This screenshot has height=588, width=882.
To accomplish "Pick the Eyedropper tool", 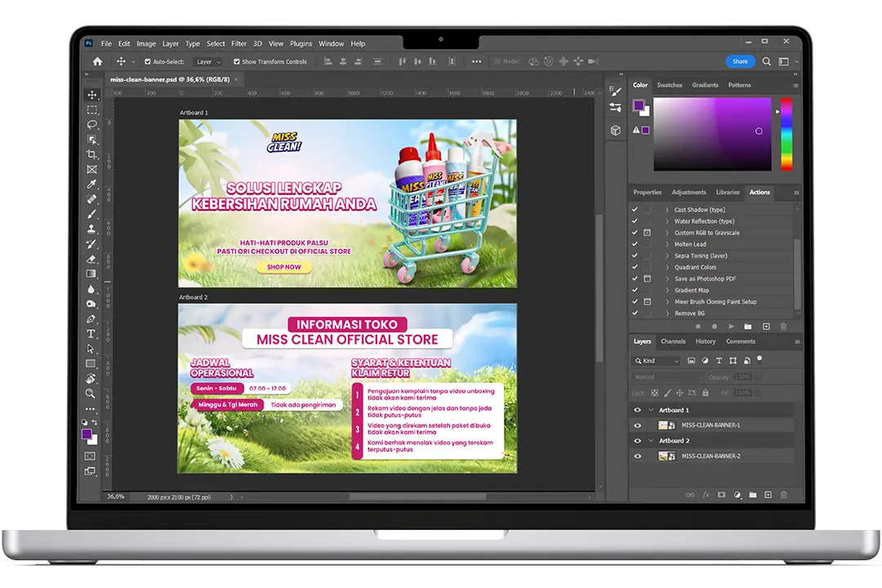I will pyautogui.click(x=91, y=185).
